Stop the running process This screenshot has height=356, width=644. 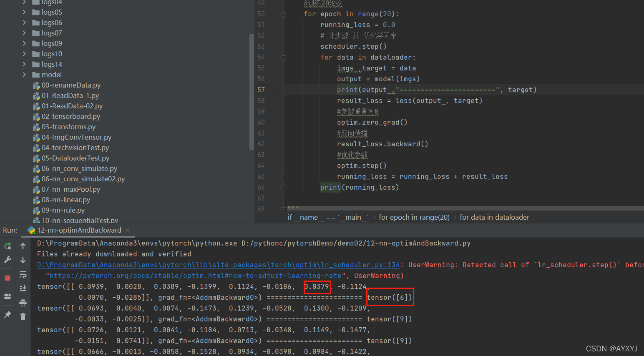(8, 278)
